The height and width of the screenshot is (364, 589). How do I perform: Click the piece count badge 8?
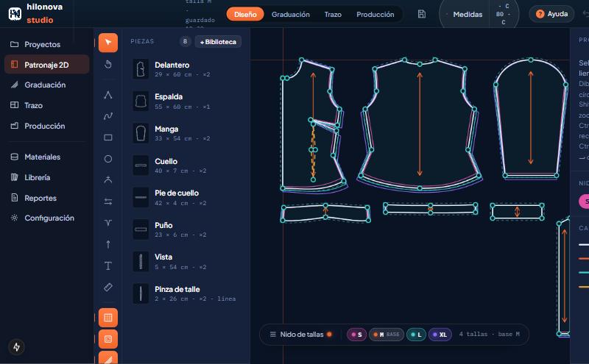tap(185, 41)
